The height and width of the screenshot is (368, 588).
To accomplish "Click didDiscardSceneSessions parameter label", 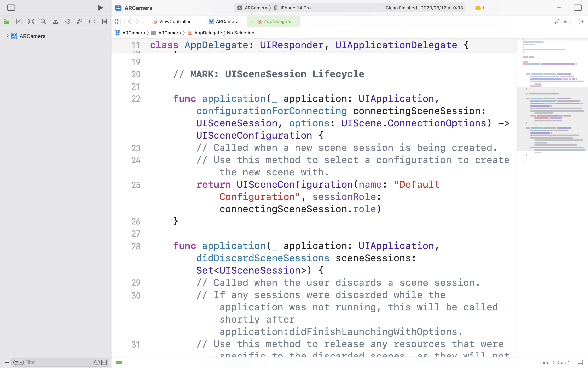I will 263,258.
